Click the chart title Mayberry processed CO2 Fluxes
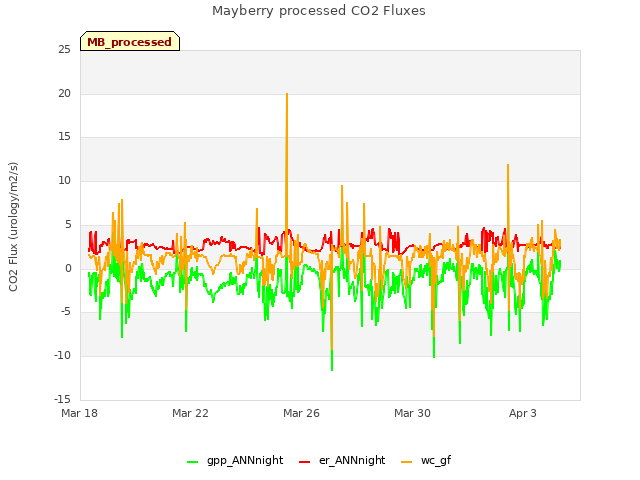 click(319, 11)
